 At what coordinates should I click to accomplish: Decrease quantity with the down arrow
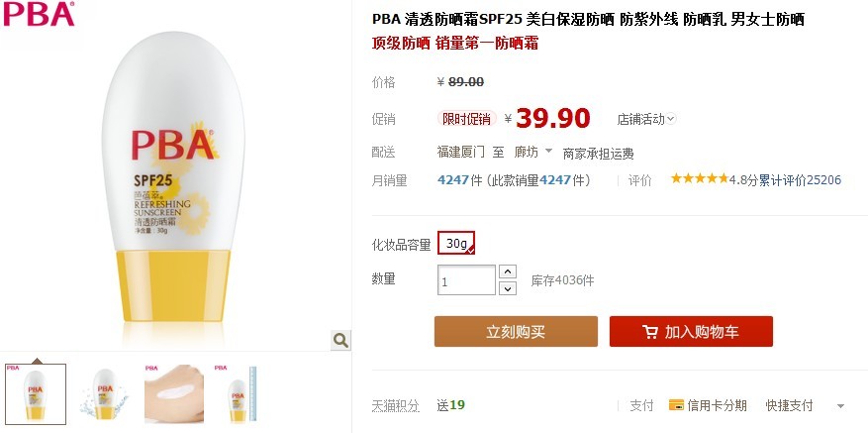[x=508, y=288]
